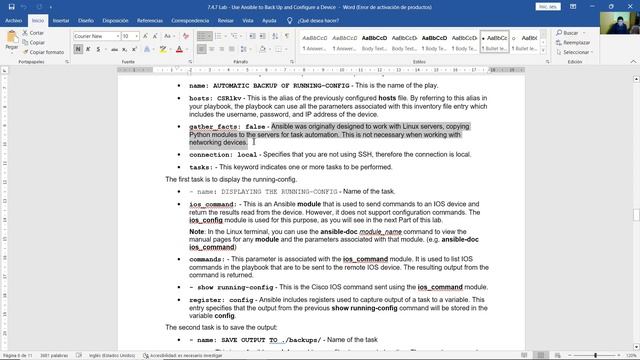Open the highlight color dropdown arrow
The width and height of the screenshot is (640, 360).
click(x=170, y=49)
